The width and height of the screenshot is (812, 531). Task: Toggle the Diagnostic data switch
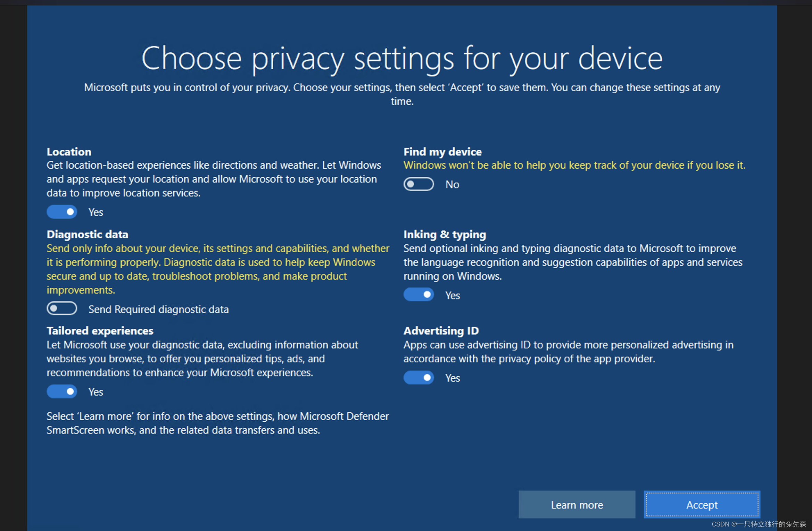(x=62, y=309)
